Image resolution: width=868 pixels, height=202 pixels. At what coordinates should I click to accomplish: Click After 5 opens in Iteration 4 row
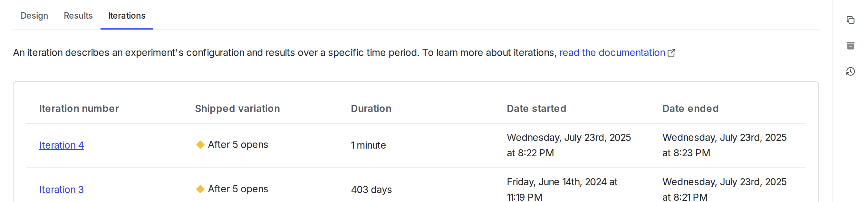(237, 144)
